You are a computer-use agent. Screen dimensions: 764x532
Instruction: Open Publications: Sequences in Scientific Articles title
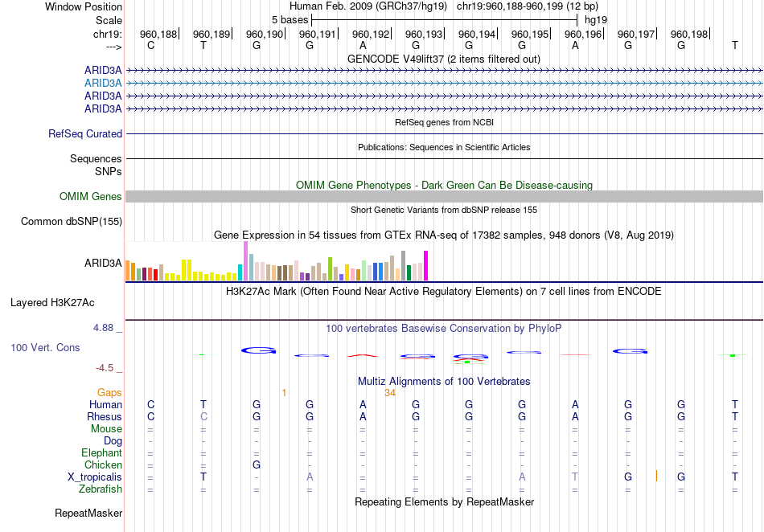point(444,147)
